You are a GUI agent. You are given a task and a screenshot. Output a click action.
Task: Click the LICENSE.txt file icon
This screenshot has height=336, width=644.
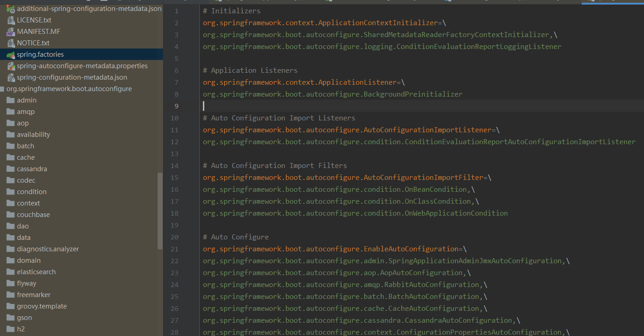point(11,20)
